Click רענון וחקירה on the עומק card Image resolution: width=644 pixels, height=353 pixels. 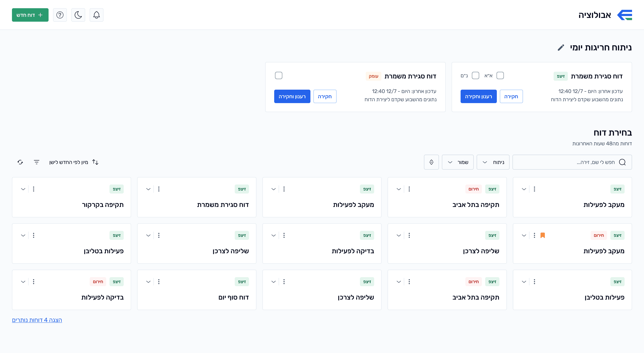coord(292,97)
